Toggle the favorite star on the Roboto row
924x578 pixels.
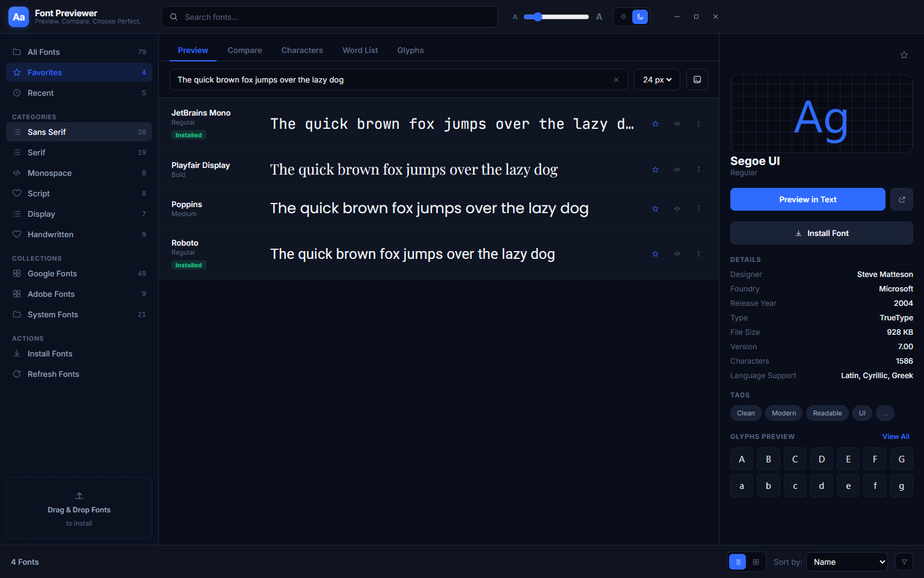(x=655, y=254)
